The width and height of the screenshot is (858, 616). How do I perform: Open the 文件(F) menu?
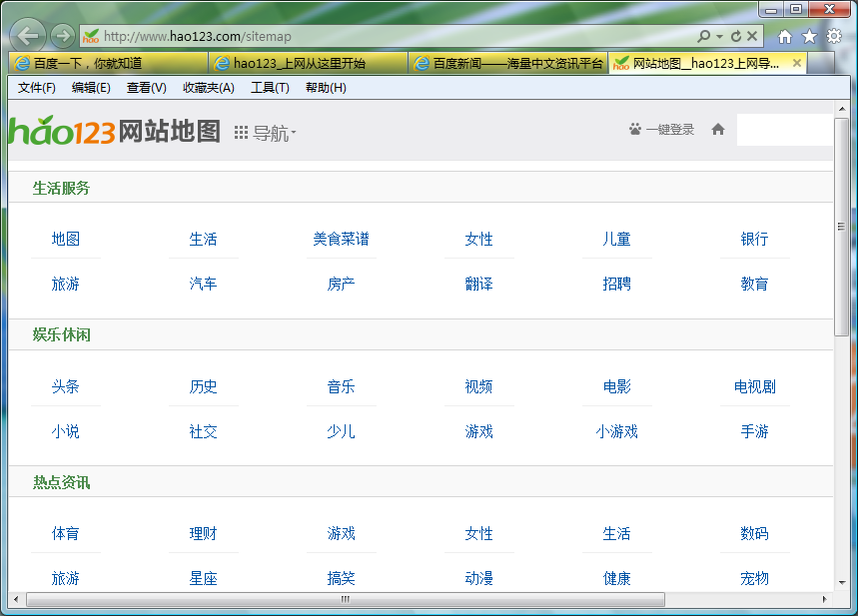(37, 88)
